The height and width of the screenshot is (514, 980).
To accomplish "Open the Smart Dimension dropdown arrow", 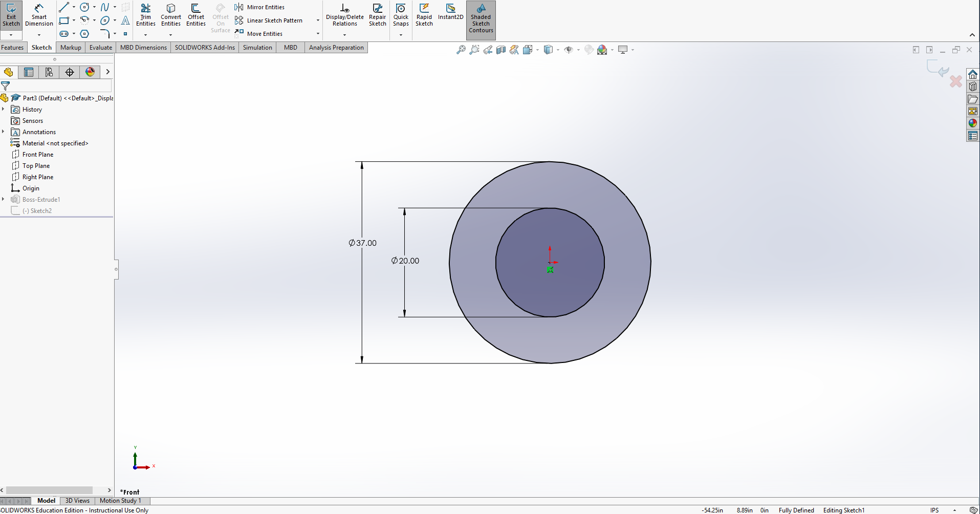I will (x=39, y=35).
